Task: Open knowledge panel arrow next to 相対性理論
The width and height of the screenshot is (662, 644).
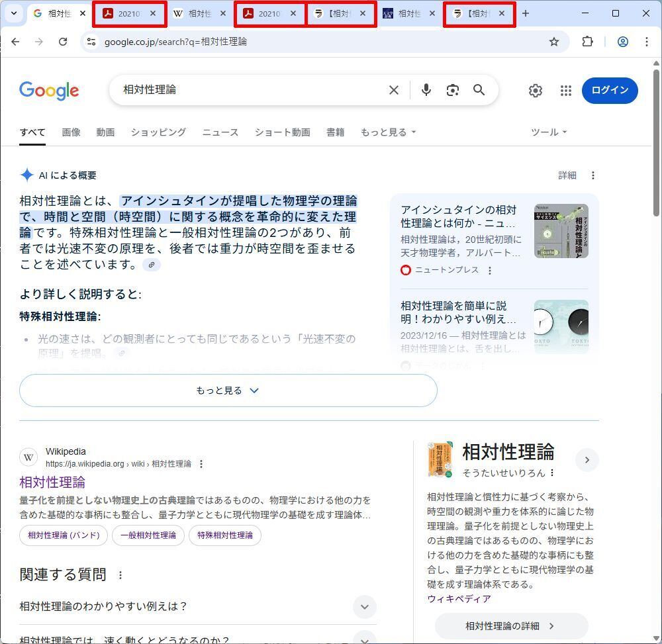Action: (x=587, y=460)
